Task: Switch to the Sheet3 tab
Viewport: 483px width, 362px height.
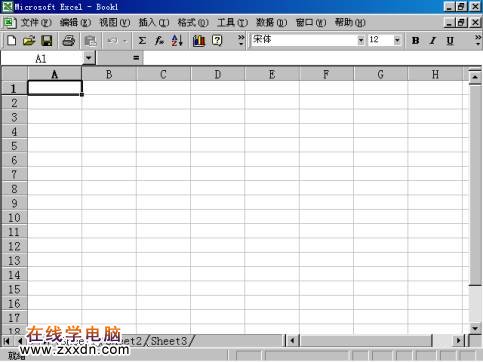Action: (169, 341)
